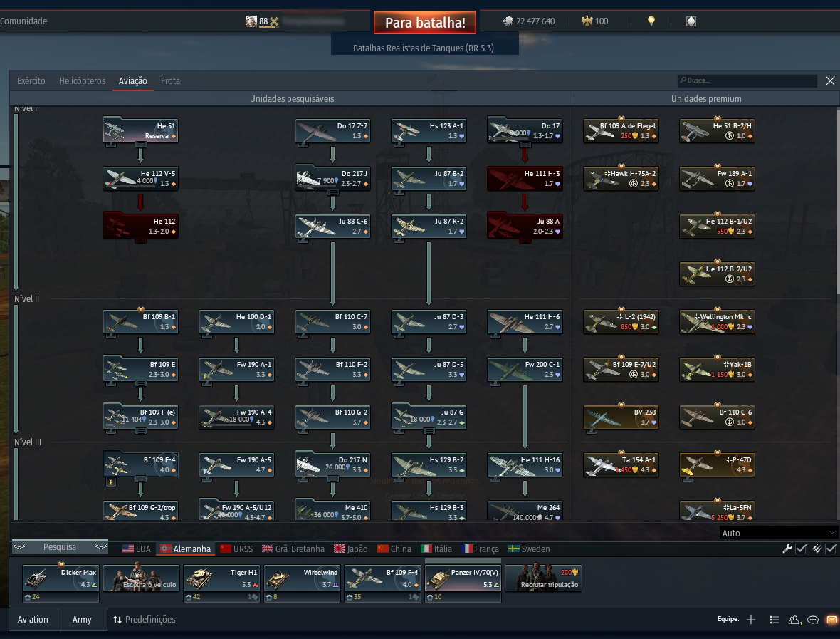This screenshot has width=840, height=639.
Task: Select the premium P-47D aircraft
Action: [717, 464]
